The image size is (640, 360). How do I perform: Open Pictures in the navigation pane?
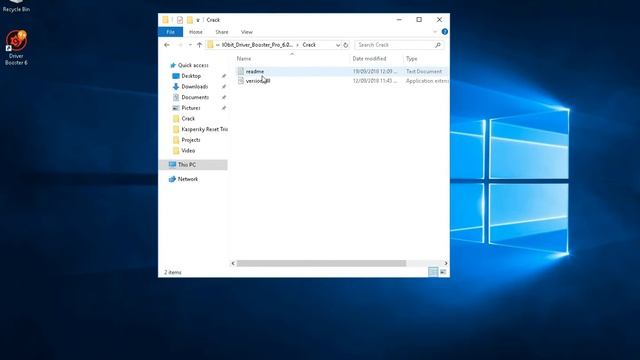[191, 108]
